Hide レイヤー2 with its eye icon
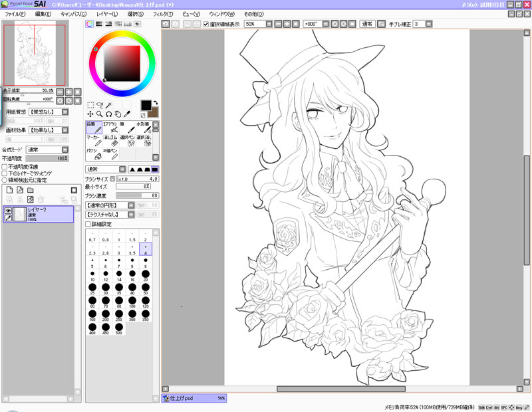Screen dimensions: 532x412 click(x=8, y=211)
